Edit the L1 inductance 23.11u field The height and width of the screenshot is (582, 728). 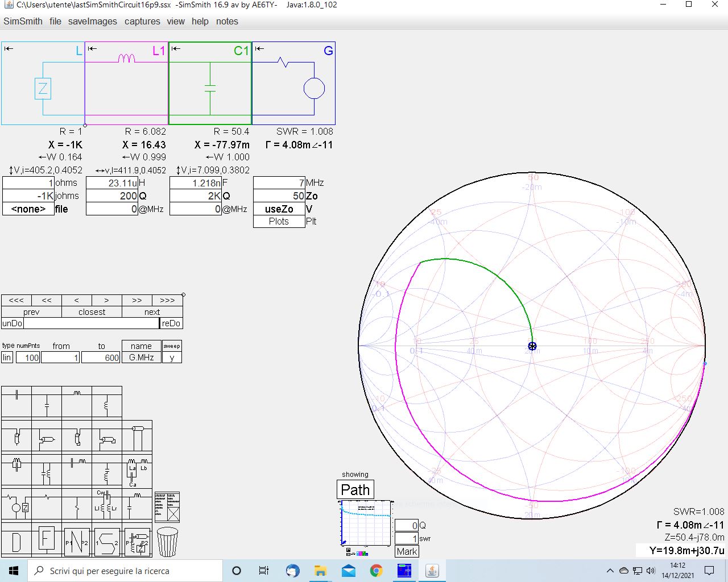(x=112, y=183)
